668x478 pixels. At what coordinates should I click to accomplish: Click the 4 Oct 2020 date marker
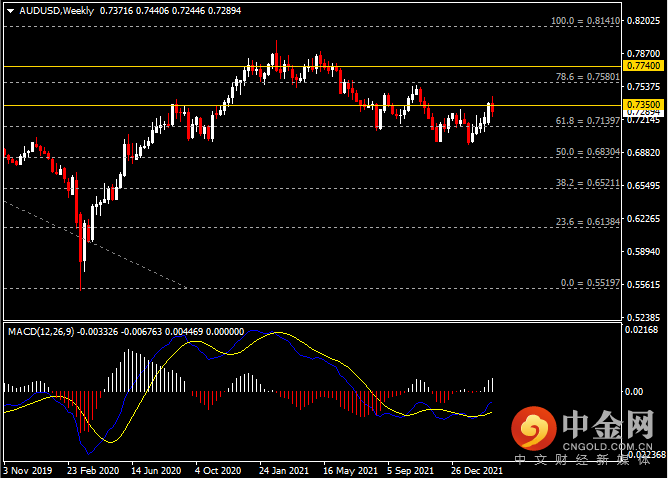pyautogui.click(x=218, y=471)
